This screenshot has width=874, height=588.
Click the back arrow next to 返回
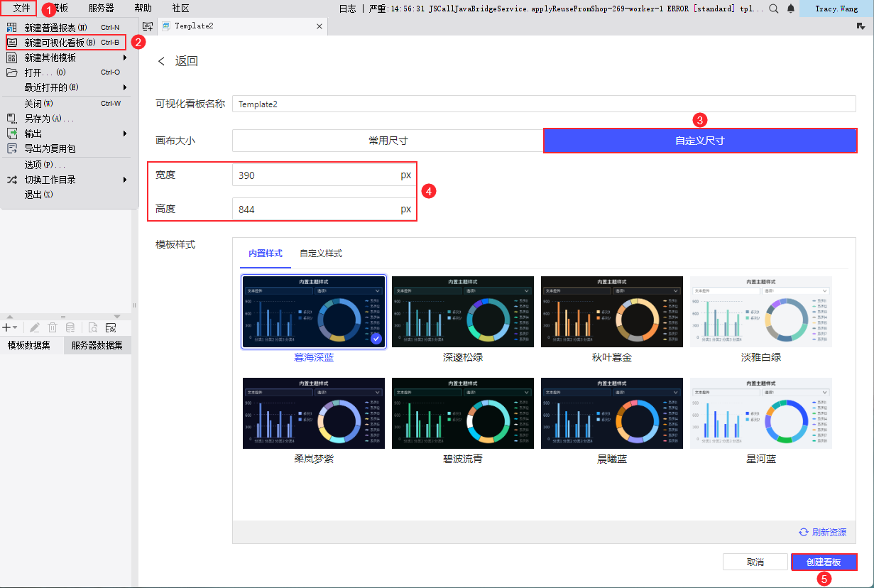click(162, 61)
